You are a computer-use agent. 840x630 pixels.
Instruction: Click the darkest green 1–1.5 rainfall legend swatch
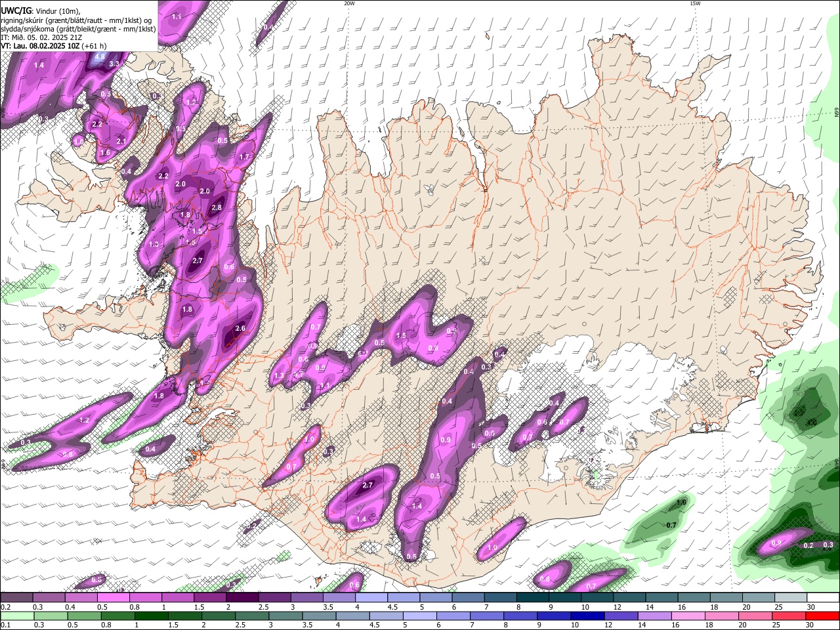(153, 616)
